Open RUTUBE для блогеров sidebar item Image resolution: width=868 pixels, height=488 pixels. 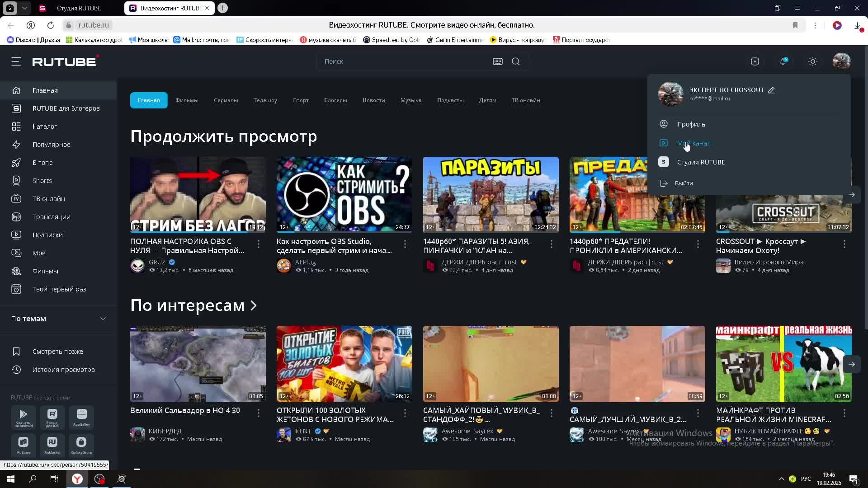click(58, 108)
